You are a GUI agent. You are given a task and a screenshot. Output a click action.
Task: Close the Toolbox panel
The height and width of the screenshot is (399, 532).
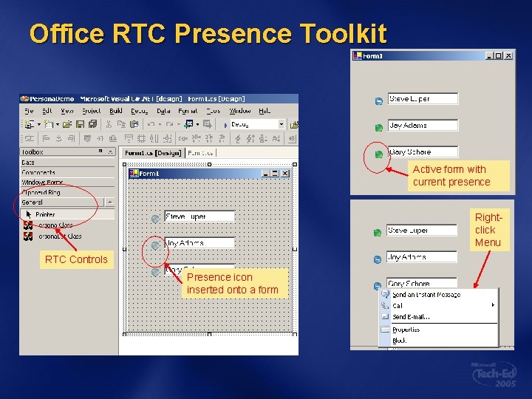(111, 151)
